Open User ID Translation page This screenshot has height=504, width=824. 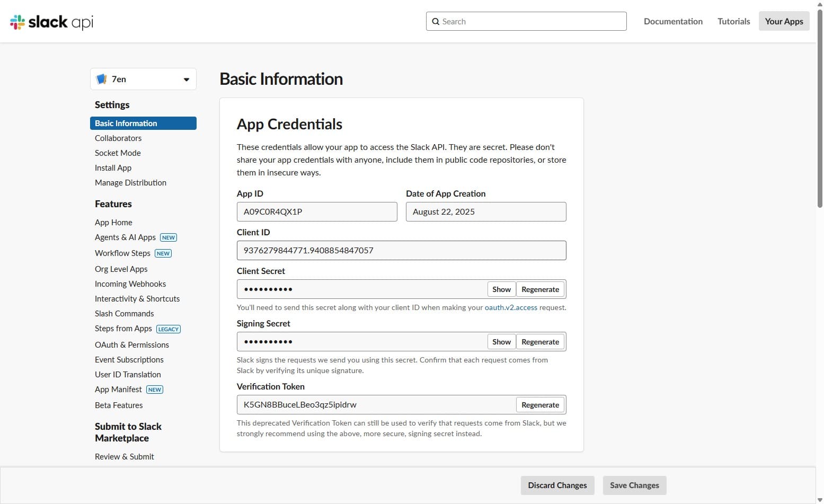pos(128,374)
